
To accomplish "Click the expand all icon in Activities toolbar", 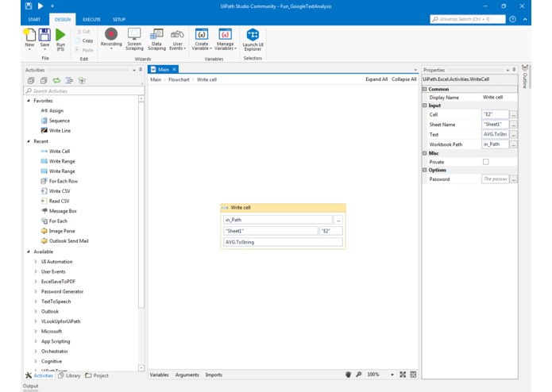I will (x=31, y=80).
